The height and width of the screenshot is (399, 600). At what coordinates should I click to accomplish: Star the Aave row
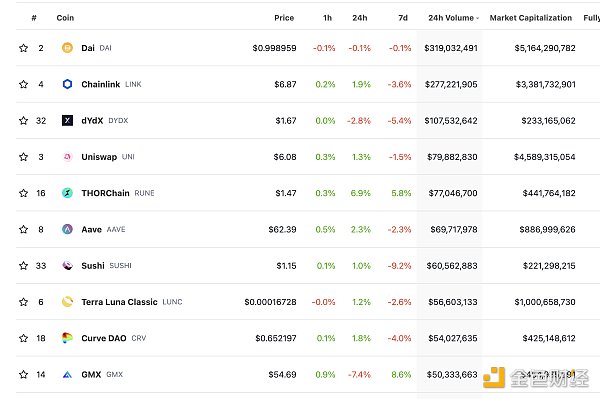[x=23, y=229]
